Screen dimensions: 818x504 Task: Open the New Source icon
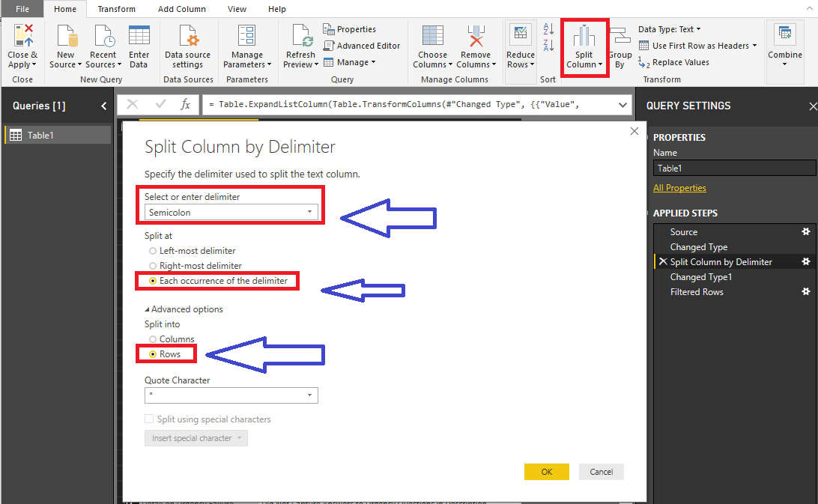[x=66, y=37]
